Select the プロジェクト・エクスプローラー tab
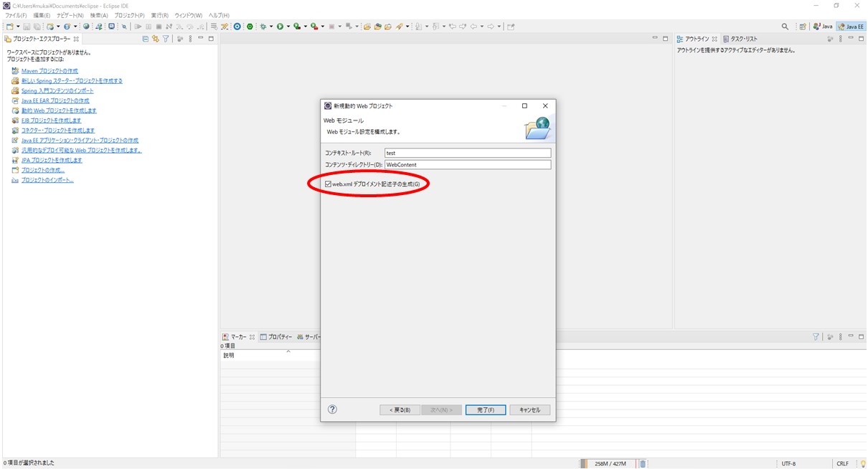 [x=42, y=39]
